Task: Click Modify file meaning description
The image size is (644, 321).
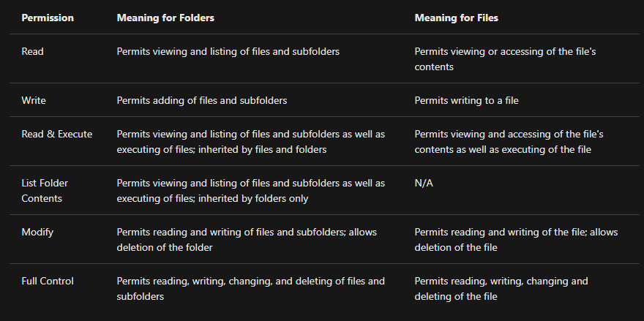Action: 515,239
